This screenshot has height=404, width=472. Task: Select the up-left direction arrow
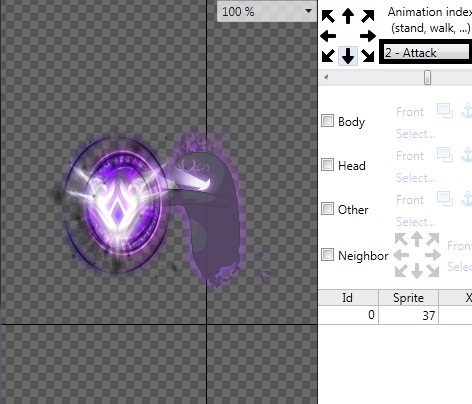point(328,16)
